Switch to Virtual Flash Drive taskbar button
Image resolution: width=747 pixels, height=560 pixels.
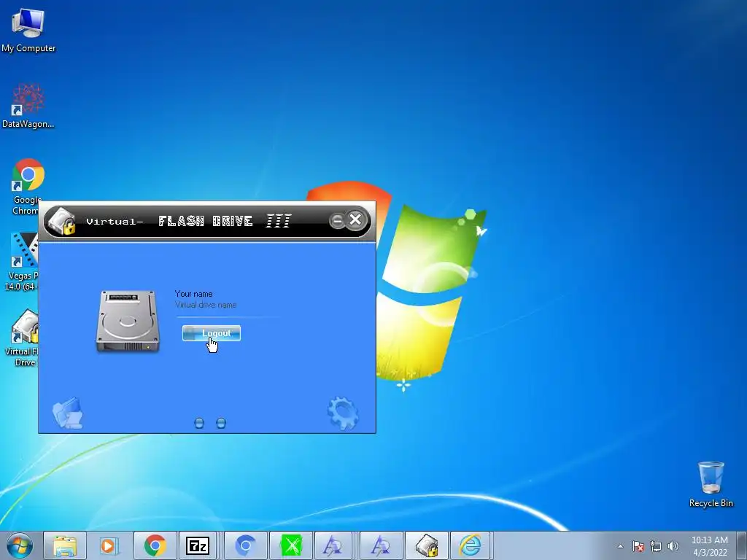(426, 545)
